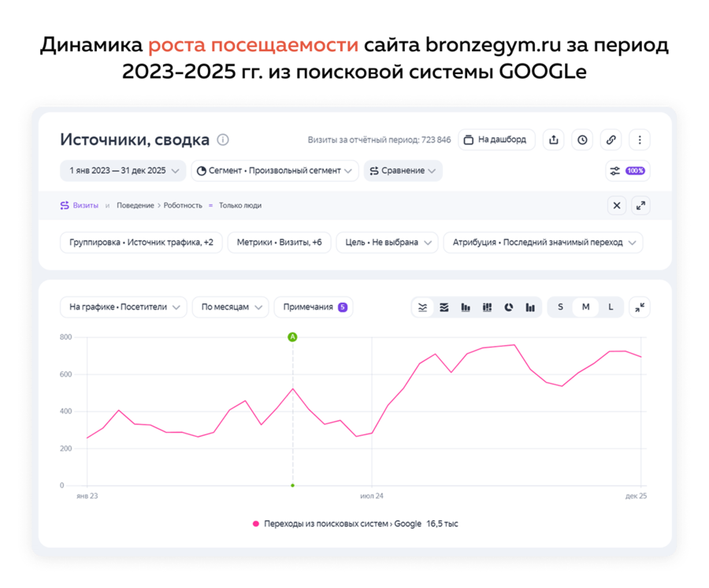Screen dimensions: 709x588
Task: Select the pie chart type icon
Action: click(x=509, y=307)
